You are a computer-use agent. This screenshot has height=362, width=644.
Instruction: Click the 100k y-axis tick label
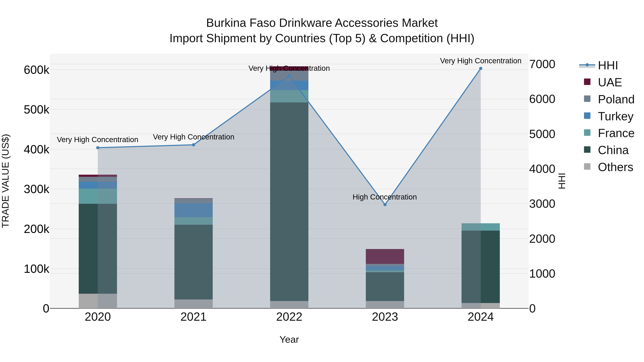point(36,269)
